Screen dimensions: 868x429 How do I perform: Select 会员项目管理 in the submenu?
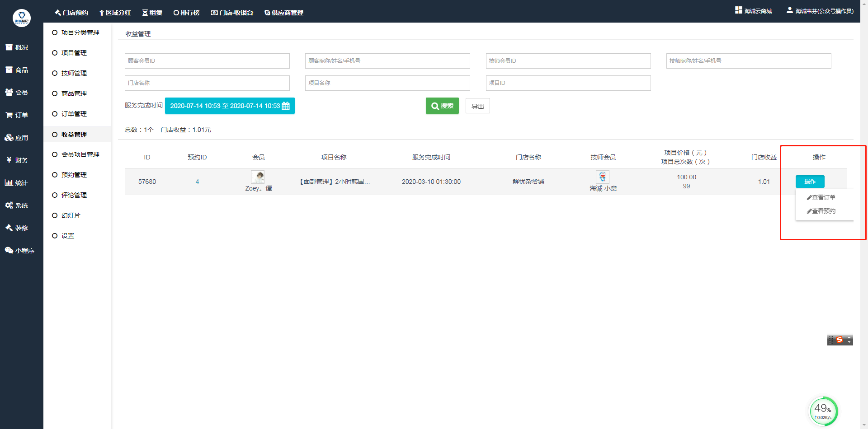[x=76, y=154]
